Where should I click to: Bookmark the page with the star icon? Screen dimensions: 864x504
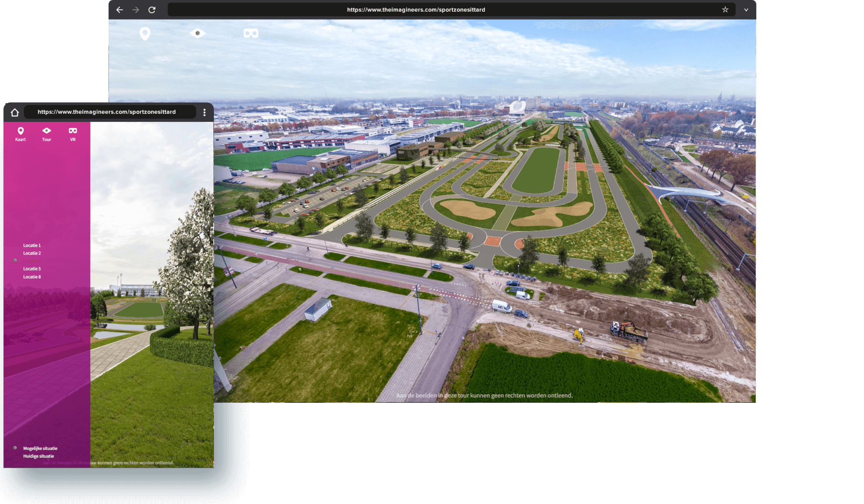(724, 9)
